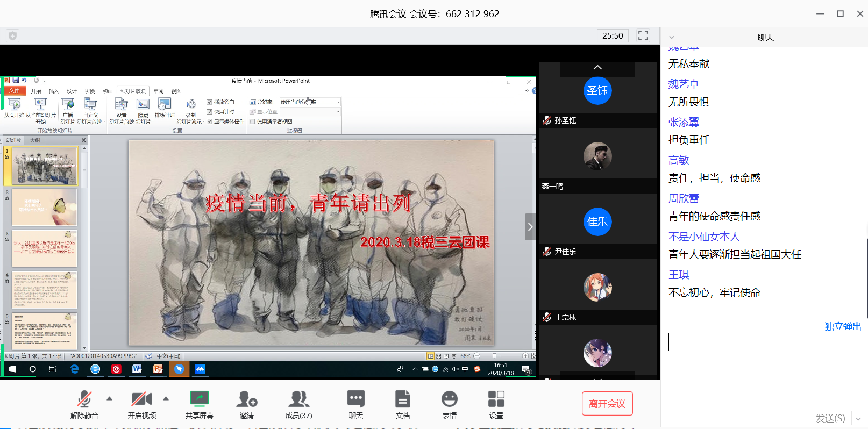The height and width of the screenshot is (429, 868).
Task: Open the invite participants icon
Action: click(247, 399)
